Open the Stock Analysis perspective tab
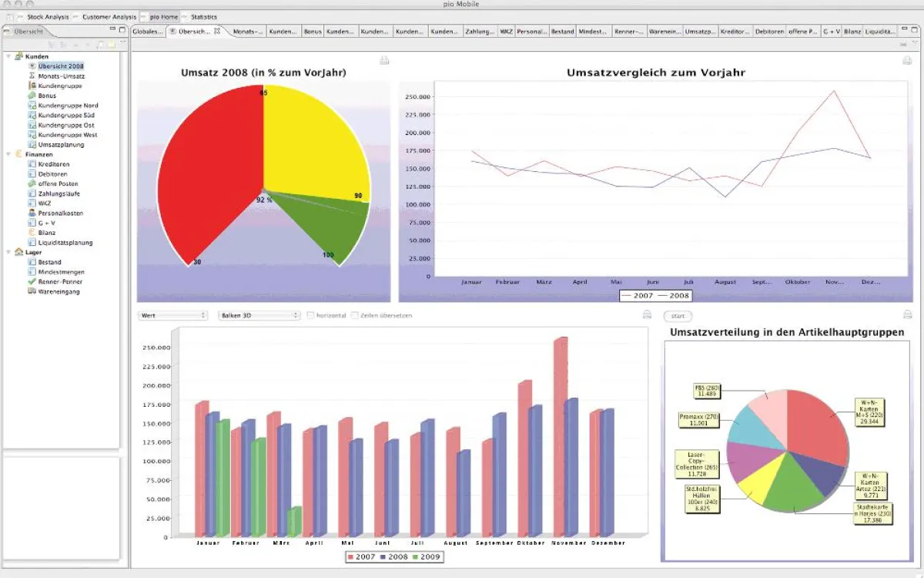 pos(48,16)
